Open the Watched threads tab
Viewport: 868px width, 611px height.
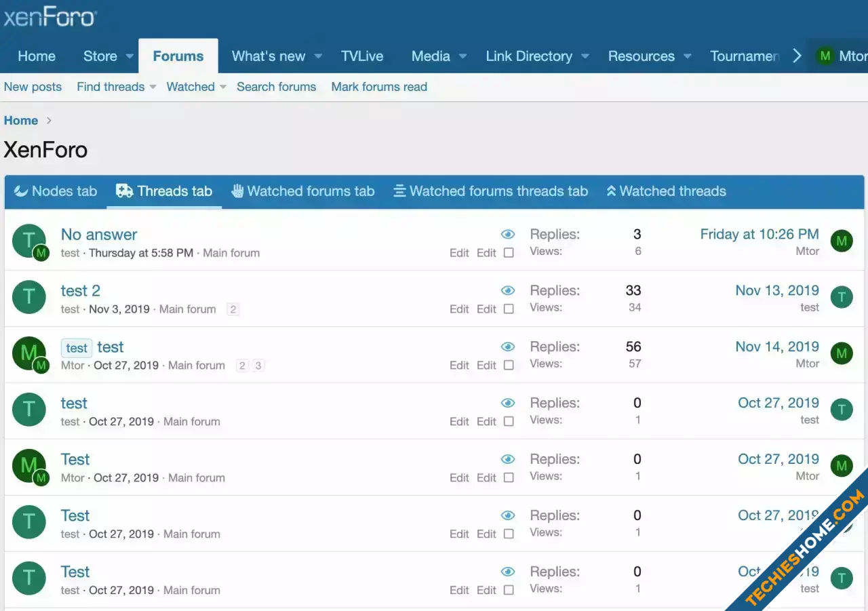coord(666,191)
